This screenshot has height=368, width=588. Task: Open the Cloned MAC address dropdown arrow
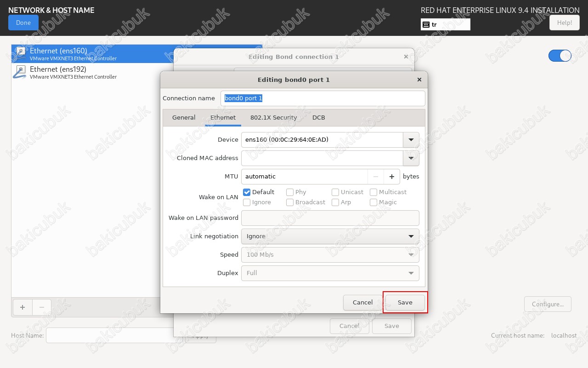[411, 158]
